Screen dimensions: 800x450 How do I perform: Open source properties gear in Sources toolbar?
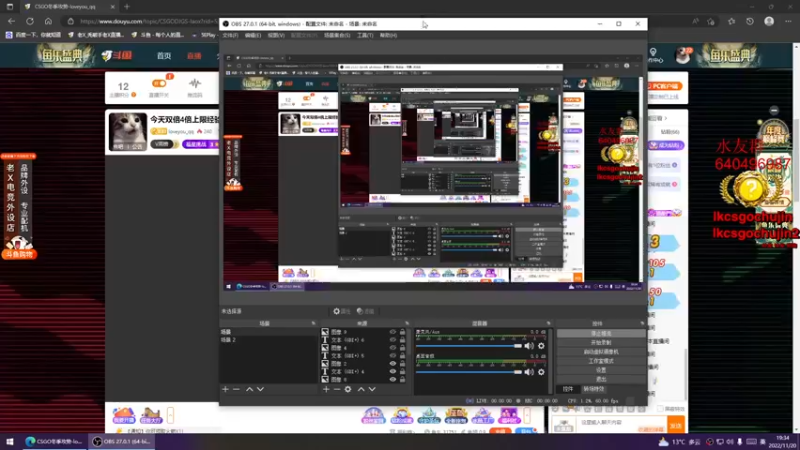click(348, 389)
